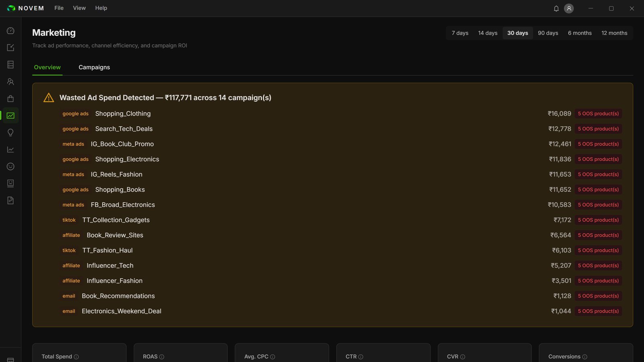Click the ROAS info icon

[x=162, y=357]
